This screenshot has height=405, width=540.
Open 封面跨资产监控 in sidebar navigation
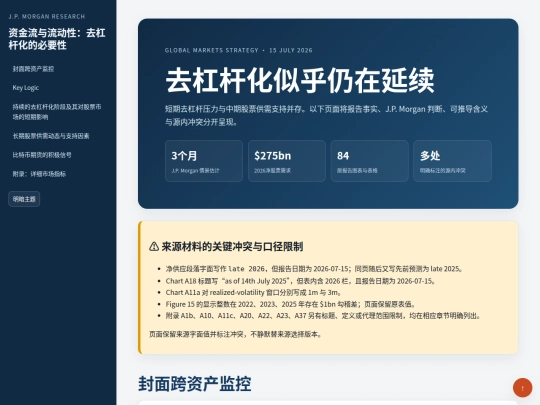(33, 69)
